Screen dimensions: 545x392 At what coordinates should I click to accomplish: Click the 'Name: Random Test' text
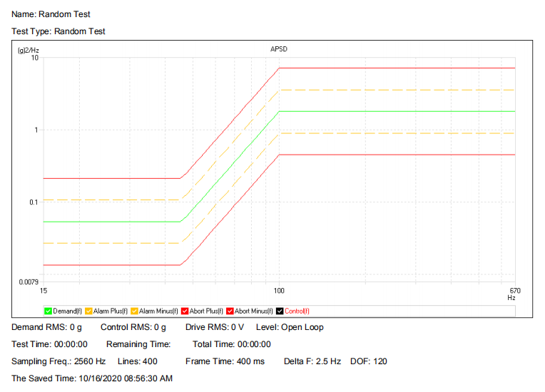point(51,14)
